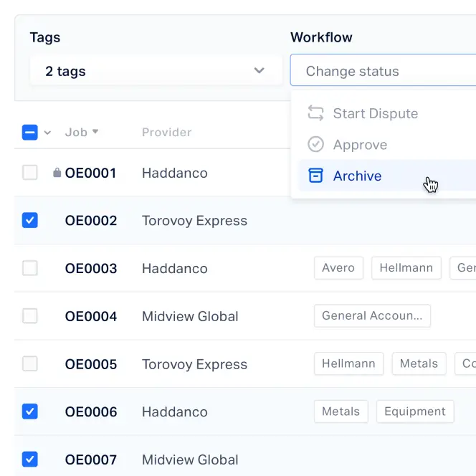
Task: Click the Metals tag on OE0005
Action: coord(419,363)
